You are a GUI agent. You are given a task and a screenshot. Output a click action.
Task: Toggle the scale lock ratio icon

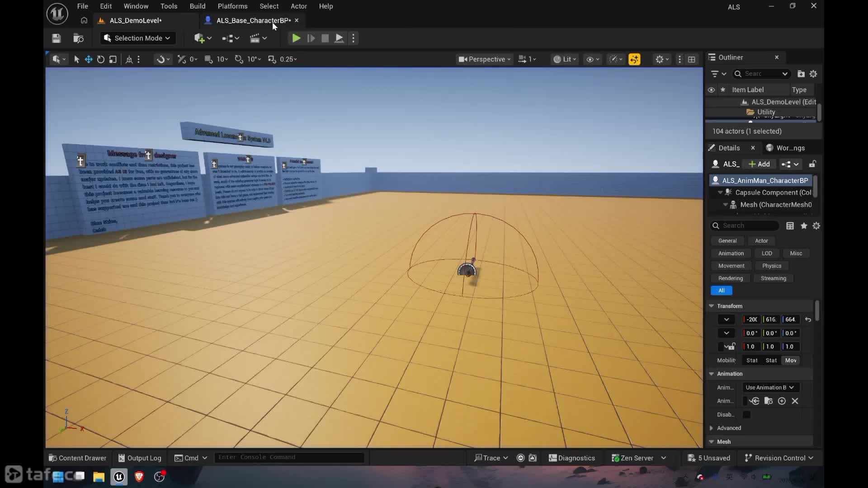click(x=731, y=347)
